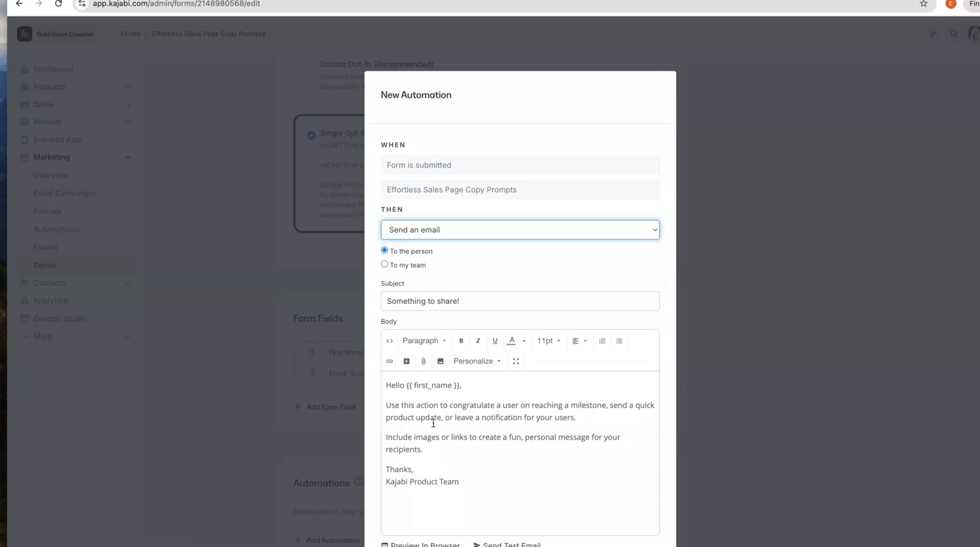Create a numbered list in the body
Screen dimensions: 980x547
602,341
